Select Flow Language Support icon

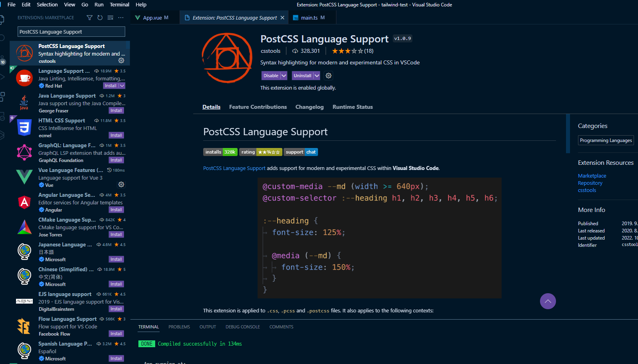pyautogui.click(x=24, y=326)
